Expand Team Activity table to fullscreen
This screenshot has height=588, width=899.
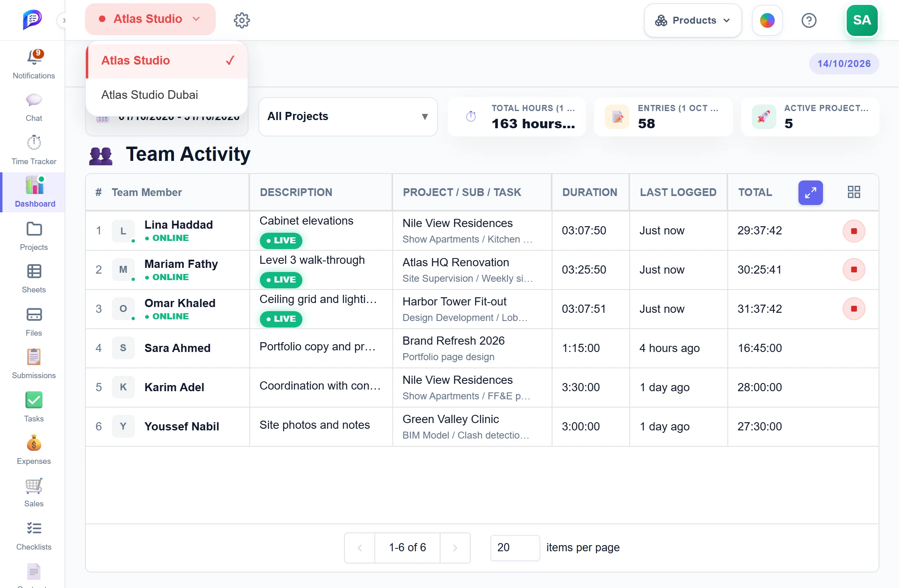(x=811, y=192)
